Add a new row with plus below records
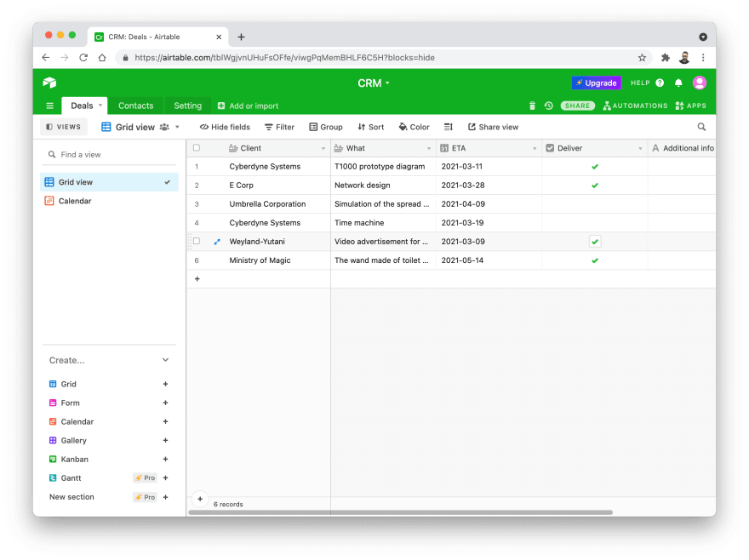Viewport: 749px width, 560px height. coord(197,278)
